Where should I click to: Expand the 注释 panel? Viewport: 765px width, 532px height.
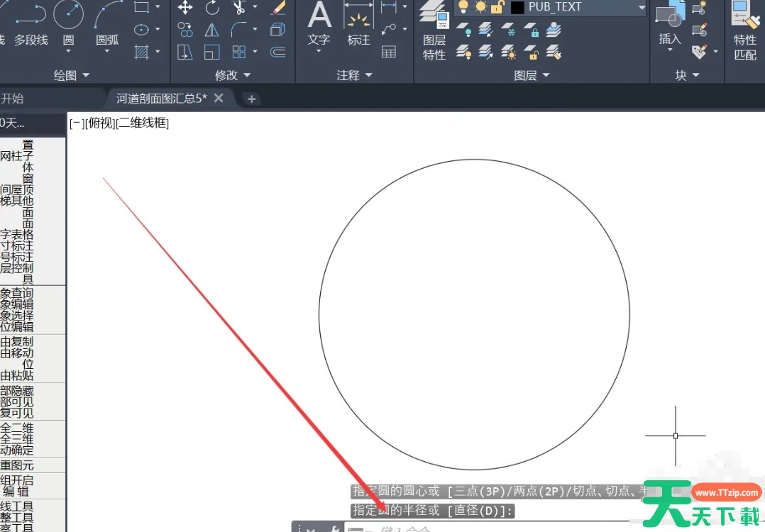[355, 75]
